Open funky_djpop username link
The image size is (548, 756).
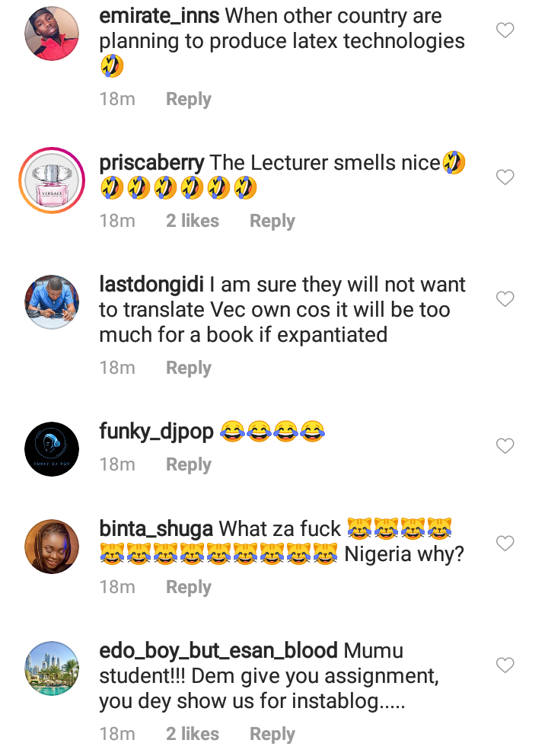tap(156, 432)
